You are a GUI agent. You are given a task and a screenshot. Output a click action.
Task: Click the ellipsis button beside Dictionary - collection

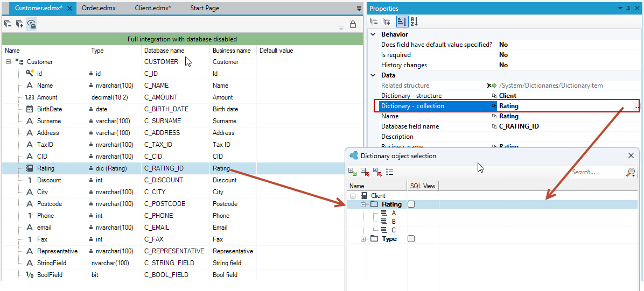click(x=636, y=107)
